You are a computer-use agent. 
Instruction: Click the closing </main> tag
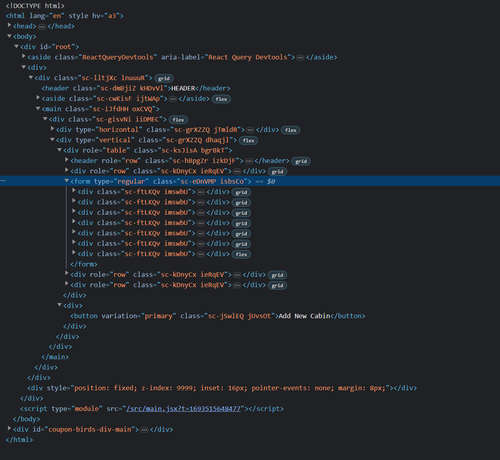coord(55,357)
